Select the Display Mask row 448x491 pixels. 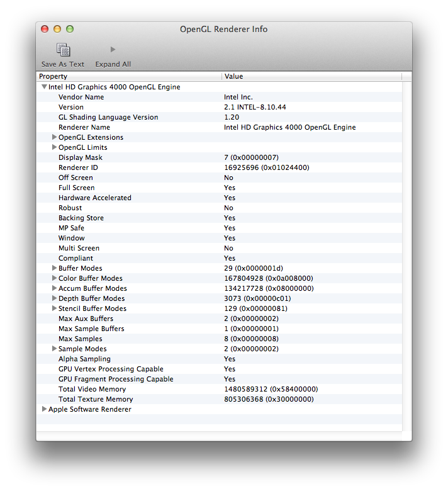(219, 157)
